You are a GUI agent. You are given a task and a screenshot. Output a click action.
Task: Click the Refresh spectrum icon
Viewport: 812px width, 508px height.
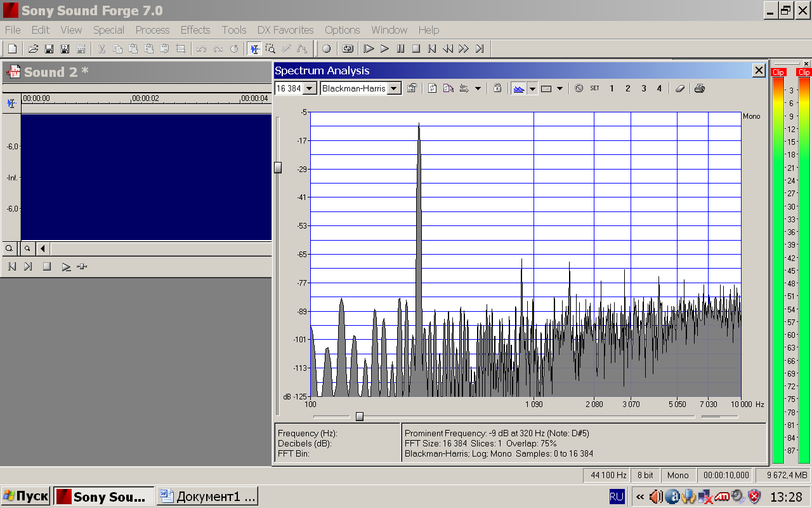433,88
